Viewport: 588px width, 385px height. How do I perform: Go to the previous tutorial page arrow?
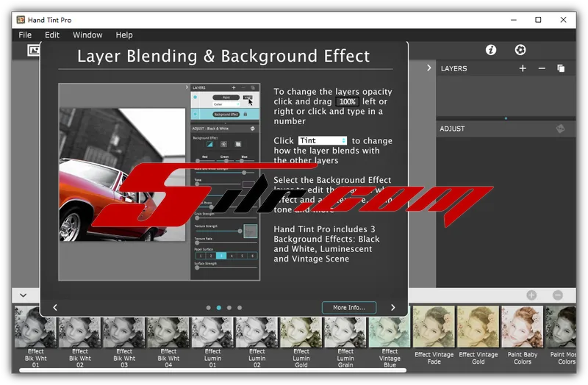tap(55, 308)
